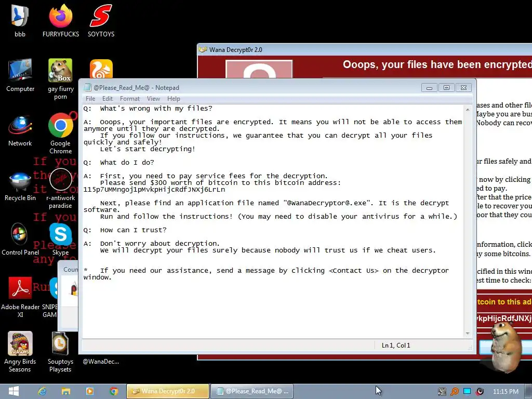Open the Notepad Edit menu
532x399 pixels.
[x=107, y=99]
